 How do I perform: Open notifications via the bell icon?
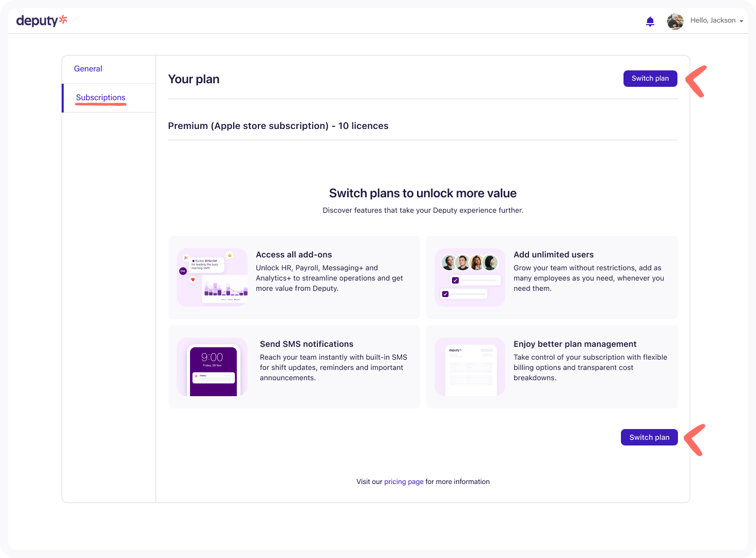650,22
